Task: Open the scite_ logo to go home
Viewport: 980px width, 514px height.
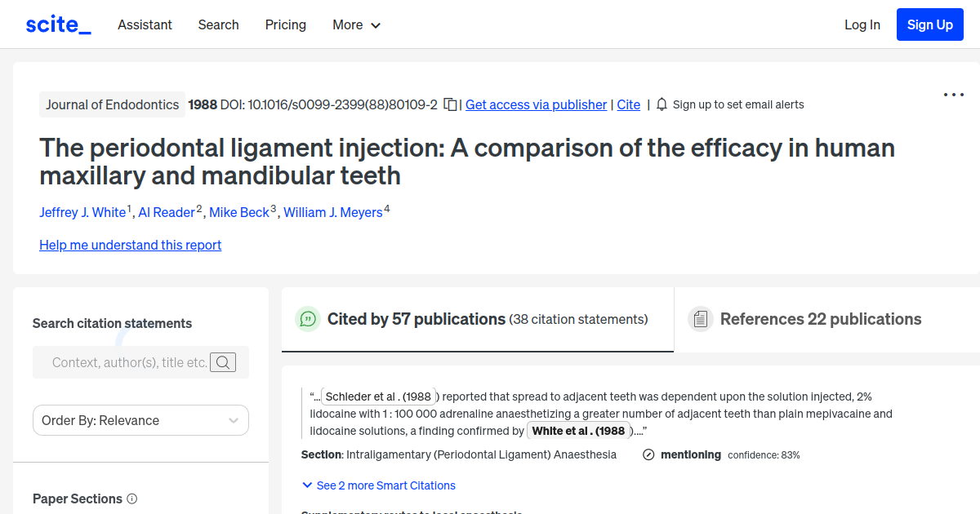Action: [x=57, y=24]
